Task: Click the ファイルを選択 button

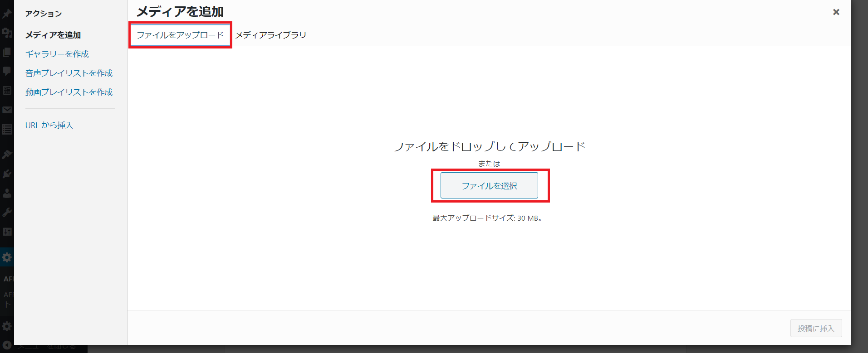Action: [x=489, y=185]
